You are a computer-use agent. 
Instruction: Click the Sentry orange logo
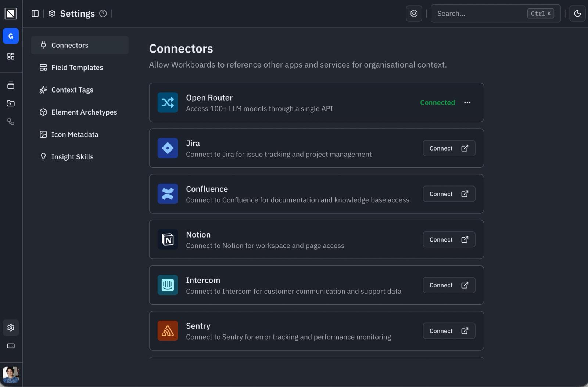click(168, 331)
